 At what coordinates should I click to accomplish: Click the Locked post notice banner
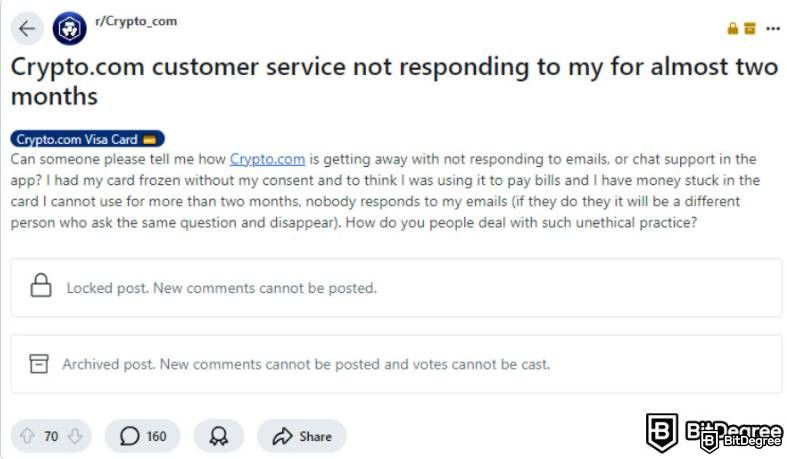pos(396,288)
